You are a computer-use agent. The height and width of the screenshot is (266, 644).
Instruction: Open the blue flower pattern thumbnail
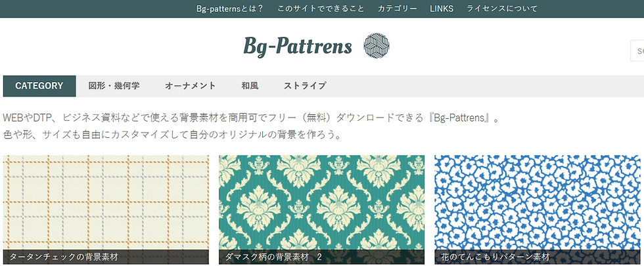pyautogui.click(x=538, y=202)
